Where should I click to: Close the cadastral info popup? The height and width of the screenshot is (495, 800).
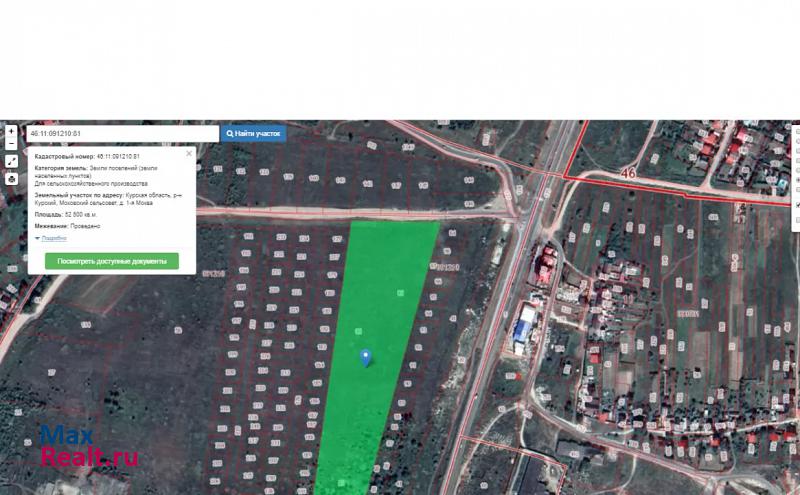pos(188,155)
